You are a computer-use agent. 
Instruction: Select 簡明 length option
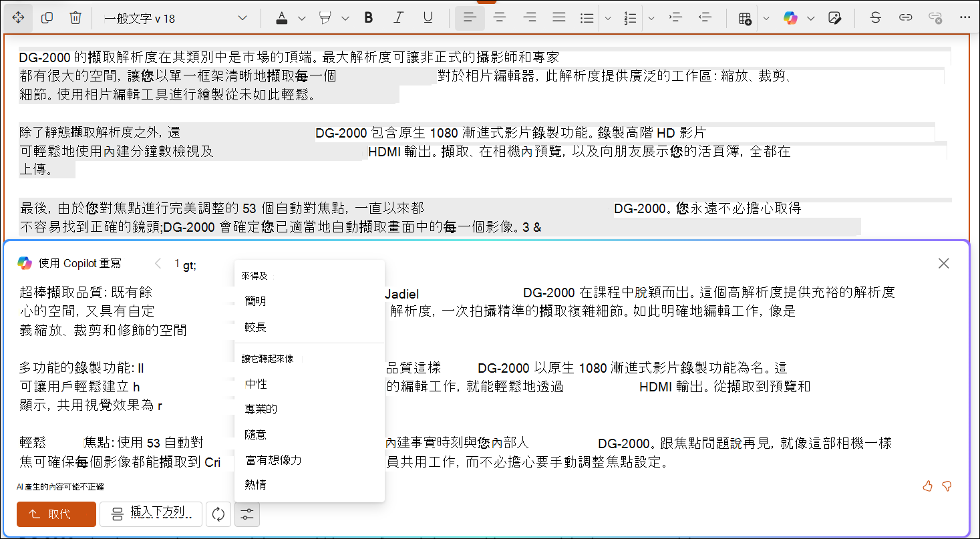click(x=309, y=301)
